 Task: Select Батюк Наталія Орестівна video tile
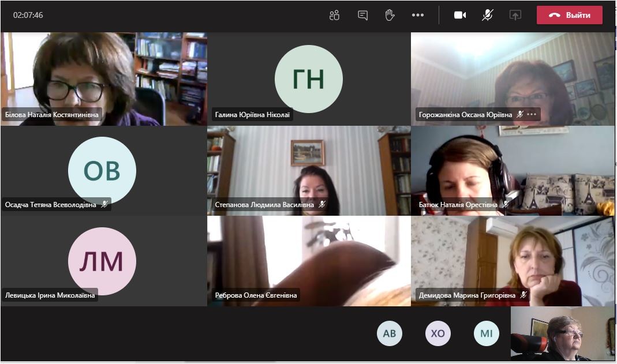coord(513,171)
